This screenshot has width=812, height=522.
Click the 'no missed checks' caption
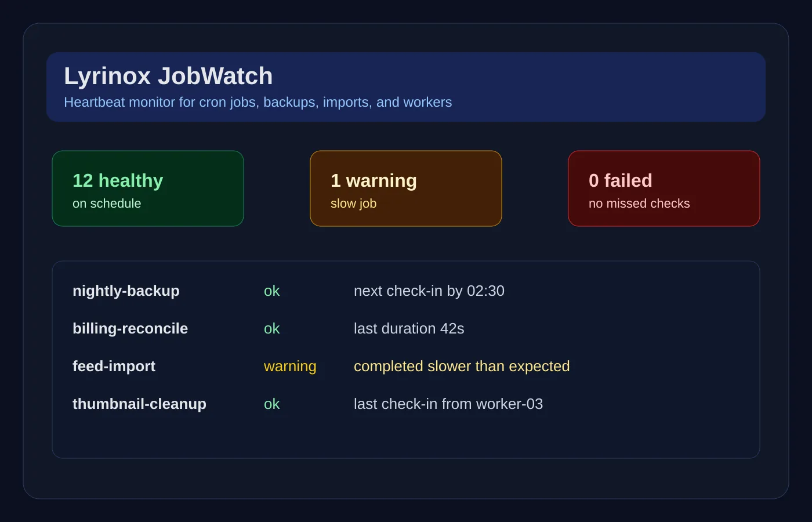coord(639,204)
